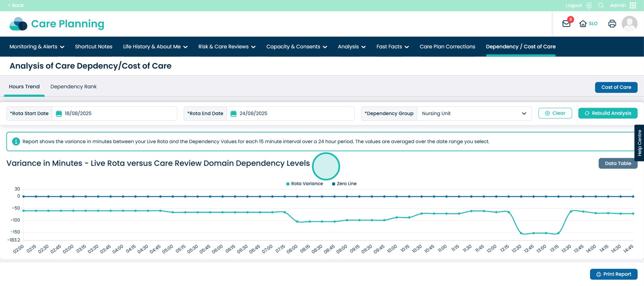Click the Rota End Date calendar icon

[233, 114]
